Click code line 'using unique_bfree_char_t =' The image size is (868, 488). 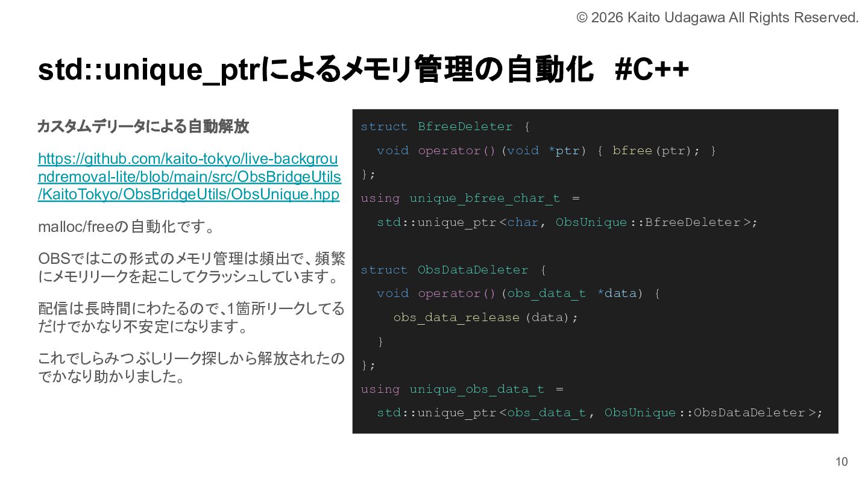pos(470,198)
